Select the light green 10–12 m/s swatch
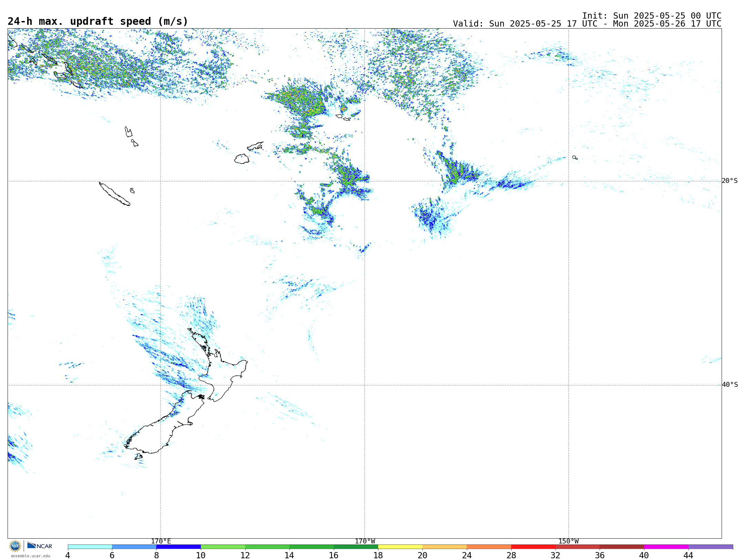The height and width of the screenshot is (560, 744). [x=223, y=547]
